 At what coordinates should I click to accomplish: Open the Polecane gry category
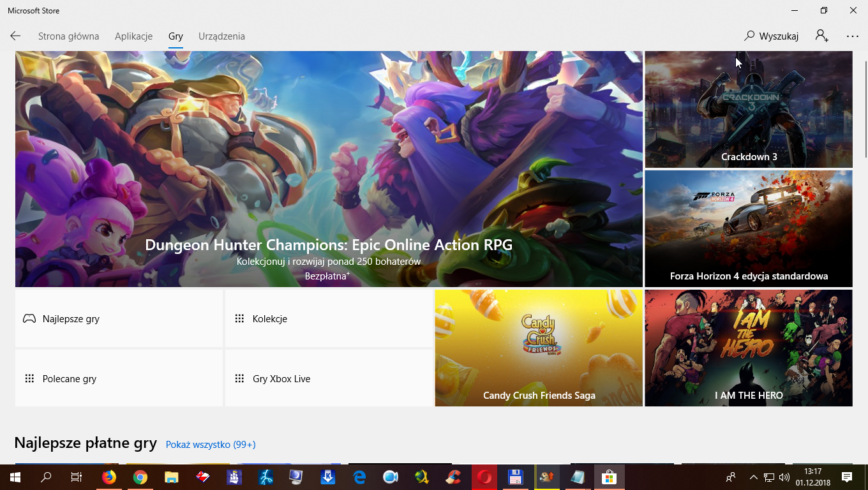pos(119,378)
